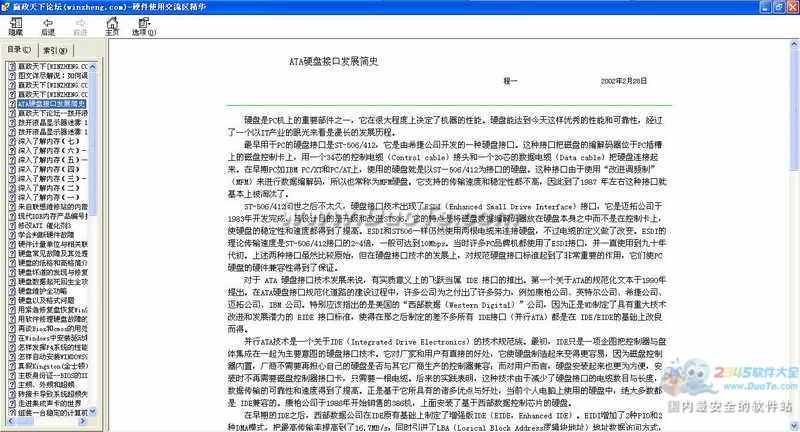Screen dimensions: 800x432
Task: Click the topic icon beside 怎样发挥P4系统的性能
Action: click(x=13, y=347)
